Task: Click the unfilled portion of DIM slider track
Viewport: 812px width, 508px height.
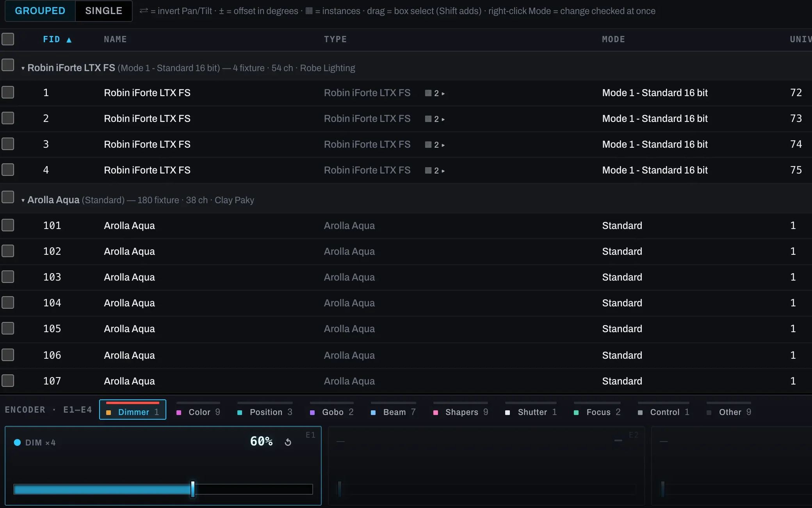Action: (254, 489)
